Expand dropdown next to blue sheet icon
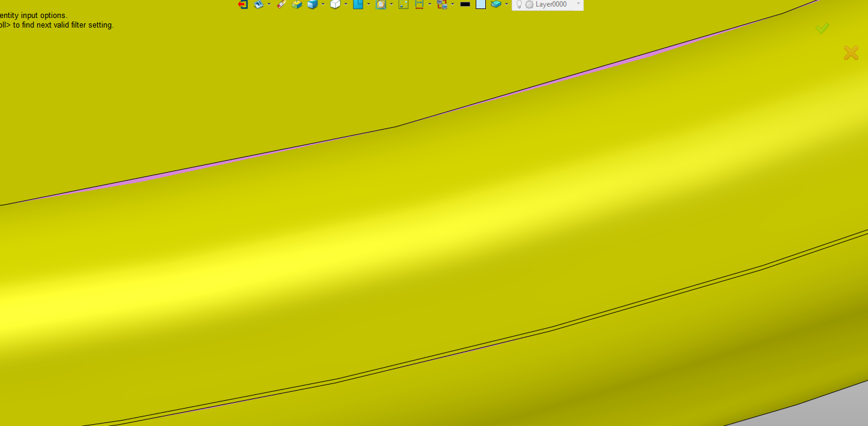Viewport: 868px width, 426px height. point(368,4)
